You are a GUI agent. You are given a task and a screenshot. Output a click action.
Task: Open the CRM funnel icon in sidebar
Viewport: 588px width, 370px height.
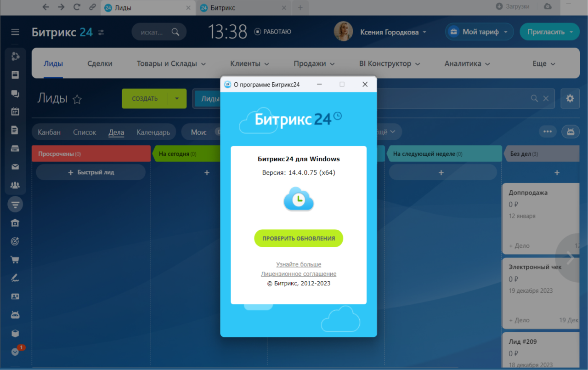(15, 204)
